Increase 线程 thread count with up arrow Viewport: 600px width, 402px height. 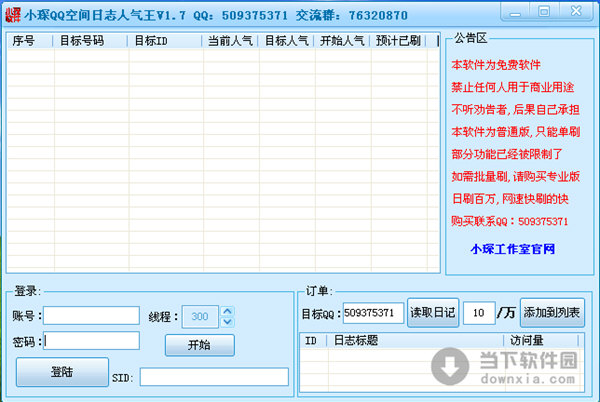pos(227,311)
